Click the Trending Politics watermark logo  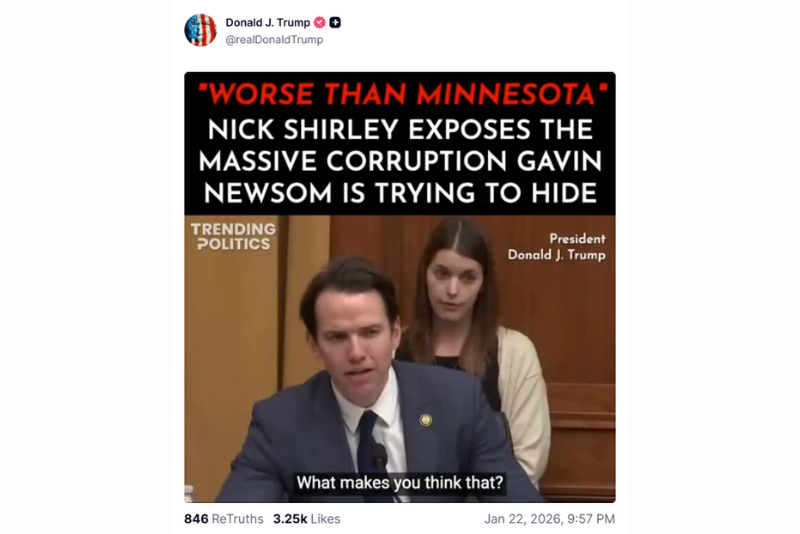click(x=233, y=237)
